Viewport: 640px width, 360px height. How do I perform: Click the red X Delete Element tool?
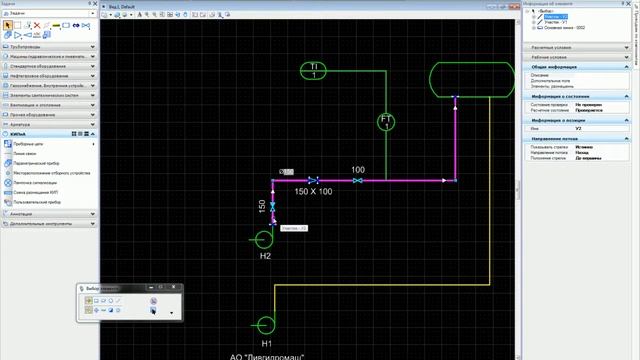click(37, 25)
